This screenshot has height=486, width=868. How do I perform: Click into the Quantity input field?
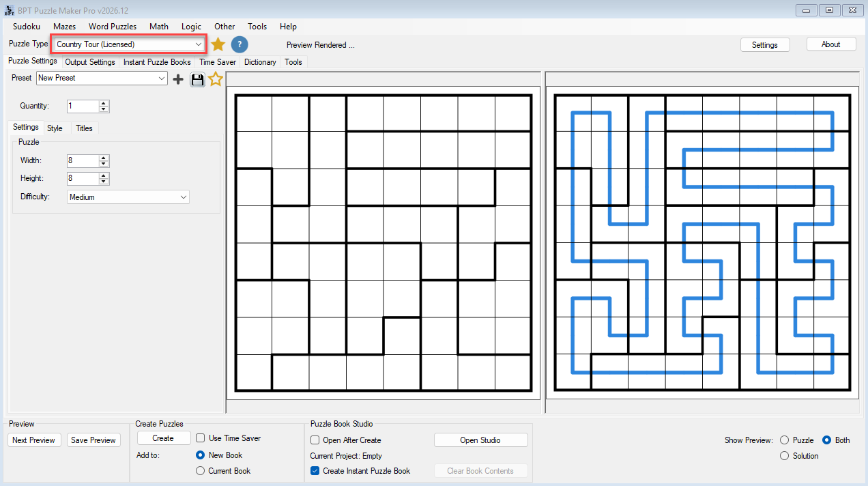click(x=83, y=106)
